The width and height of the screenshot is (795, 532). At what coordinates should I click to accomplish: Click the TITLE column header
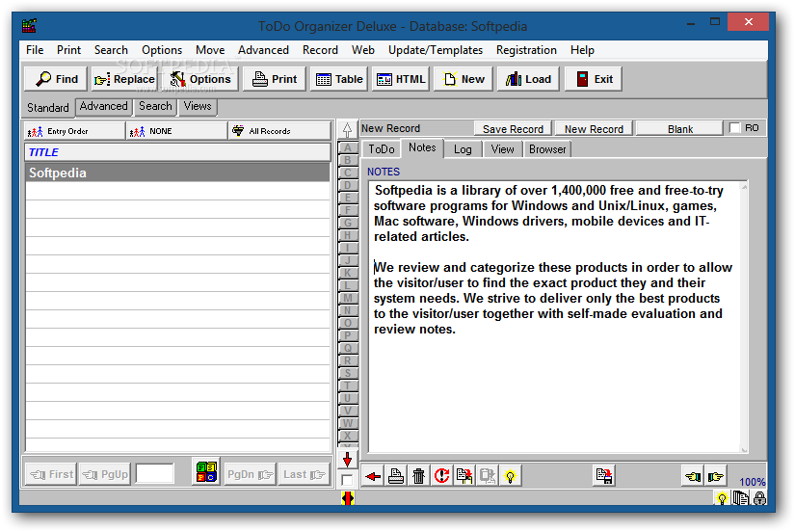pos(177,152)
